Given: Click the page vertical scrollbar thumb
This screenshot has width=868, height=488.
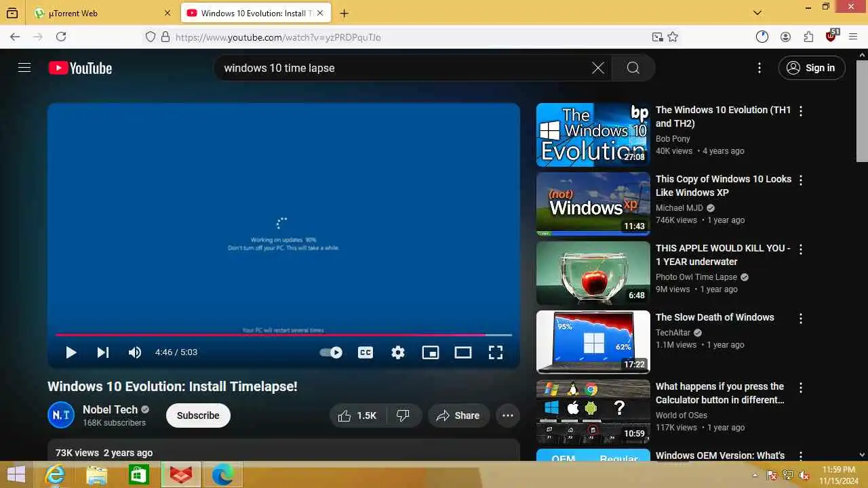Looking at the screenshot, I should (862, 110).
